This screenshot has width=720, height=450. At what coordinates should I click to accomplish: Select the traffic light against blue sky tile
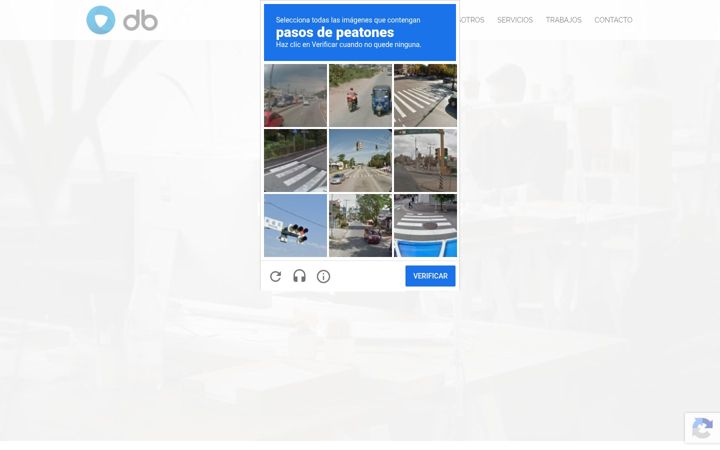point(295,225)
